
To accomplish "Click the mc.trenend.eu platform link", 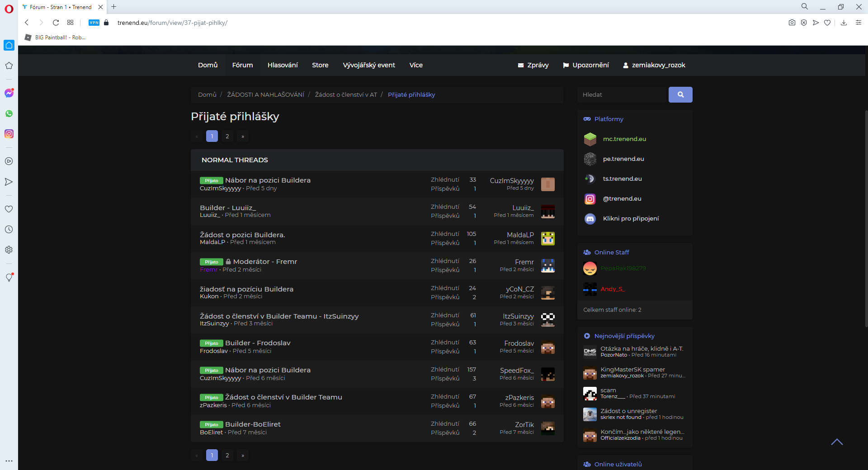I will 624,139.
